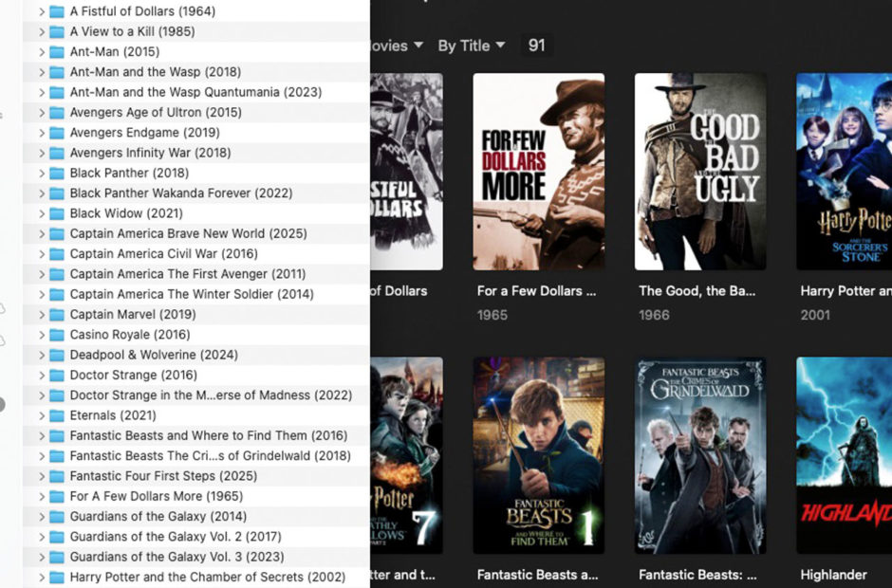Image resolution: width=892 pixels, height=588 pixels.
Task: Click the 2001 year under Harry Potter
Action: click(815, 315)
